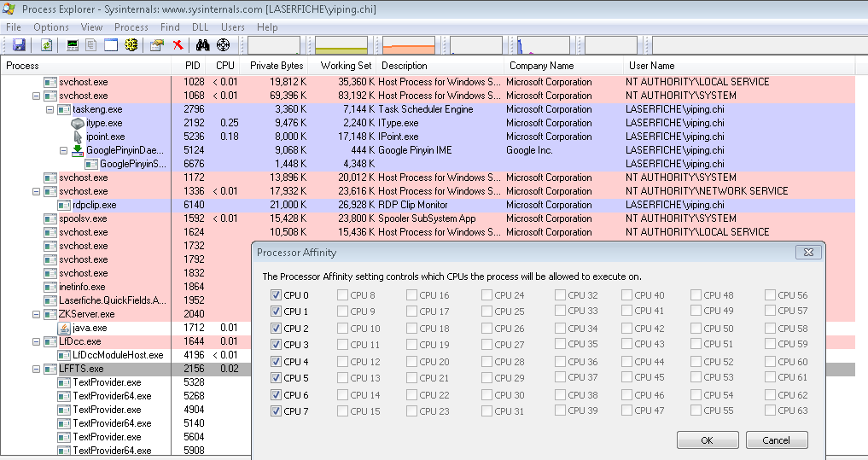Collapse the GooglePinyinDae... tree node
This screenshot has width=868, height=460.
click(64, 150)
